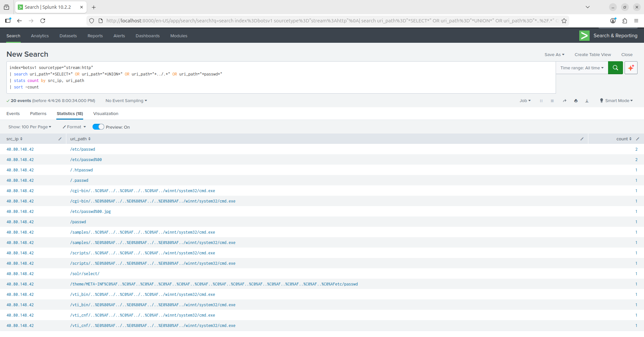Click the Splunk green logo icon
The width and height of the screenshot is (644, 337).
pyautogui.click(x=584, y=36)
